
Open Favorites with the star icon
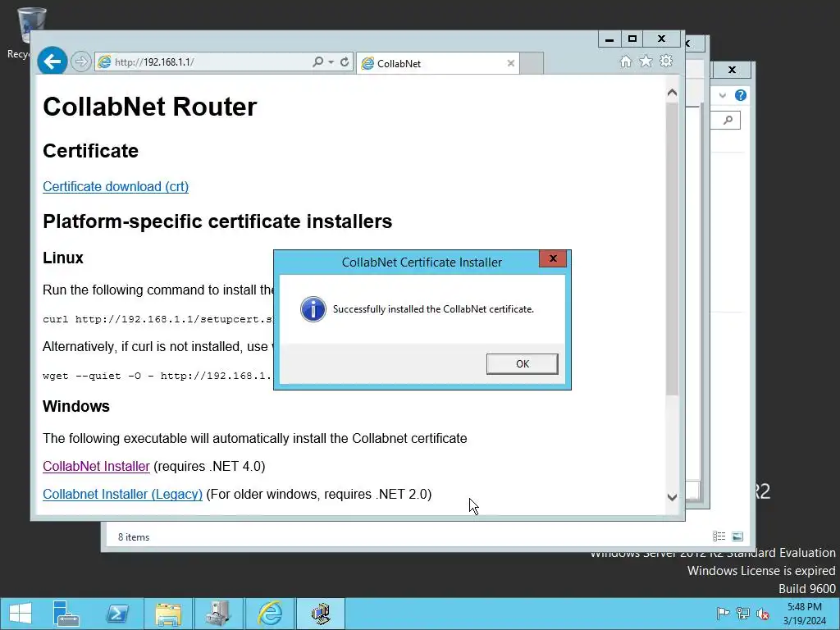point(646,62)
